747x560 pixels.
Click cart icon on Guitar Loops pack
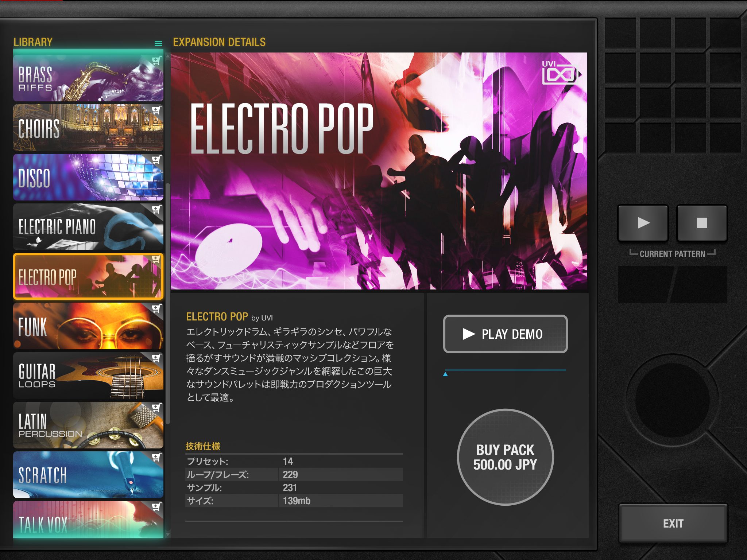156,358
